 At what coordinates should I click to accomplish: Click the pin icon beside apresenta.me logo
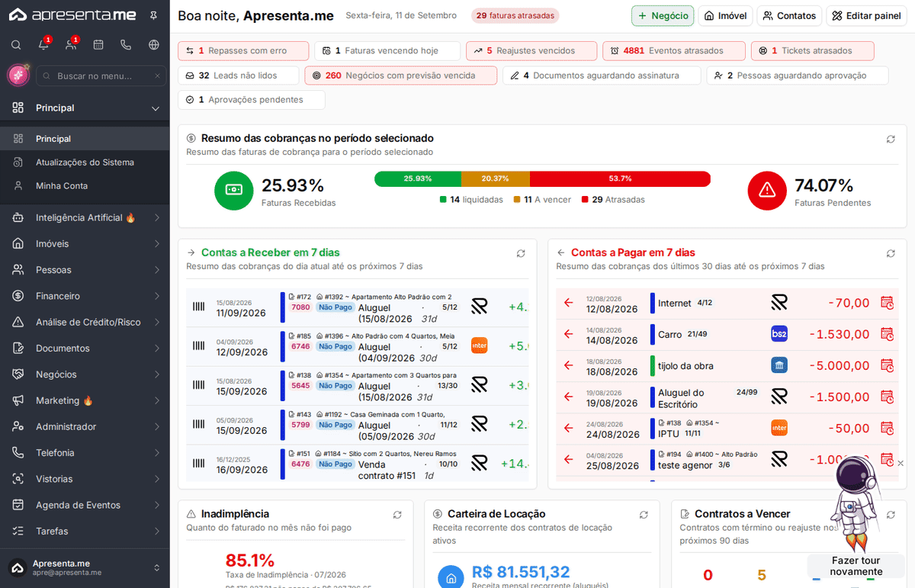tap(154, 15)
